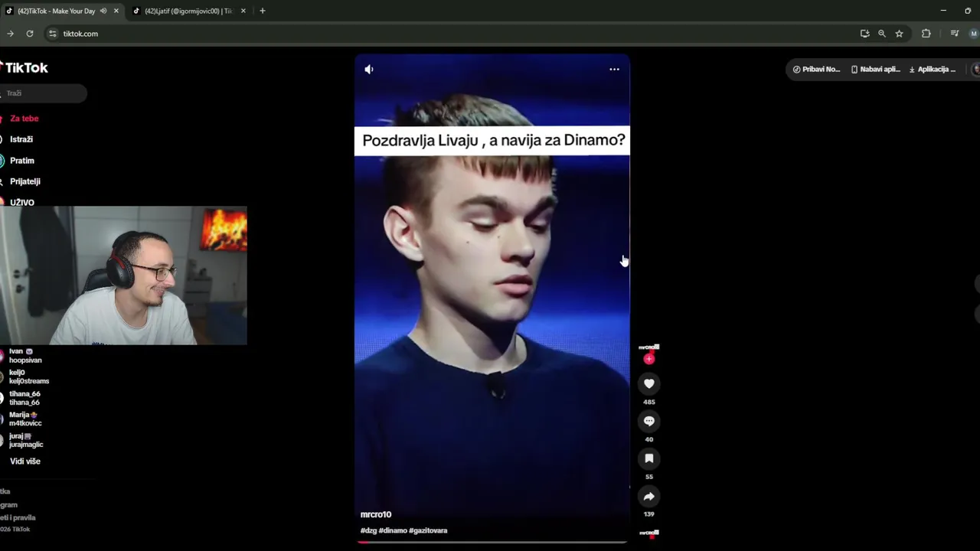Install app via address bar icon

pyautogui.click(x=864, y=34)
